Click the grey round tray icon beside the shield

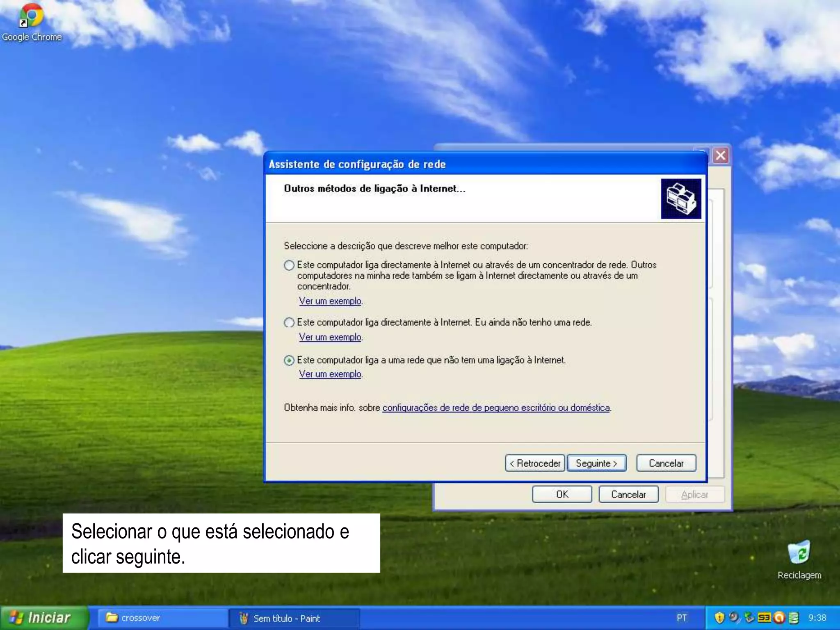tap(734, 617)
